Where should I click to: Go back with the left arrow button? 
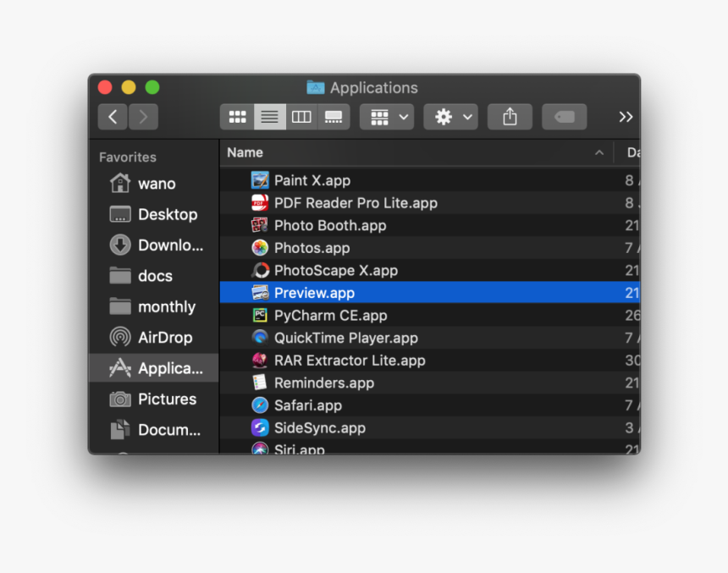[x=113, y=117]
